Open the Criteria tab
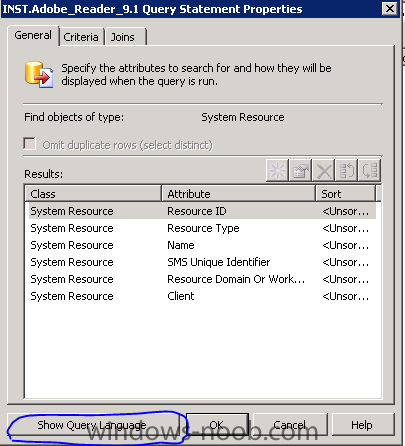 click(x=81, y=37)
